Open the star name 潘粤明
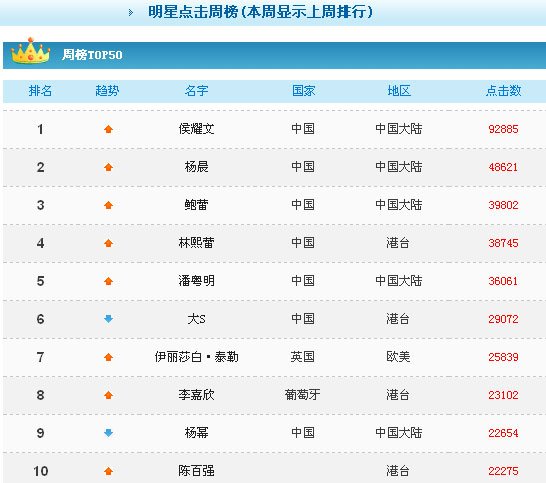Viewport: 546px width, 483px height. (196, 281)
